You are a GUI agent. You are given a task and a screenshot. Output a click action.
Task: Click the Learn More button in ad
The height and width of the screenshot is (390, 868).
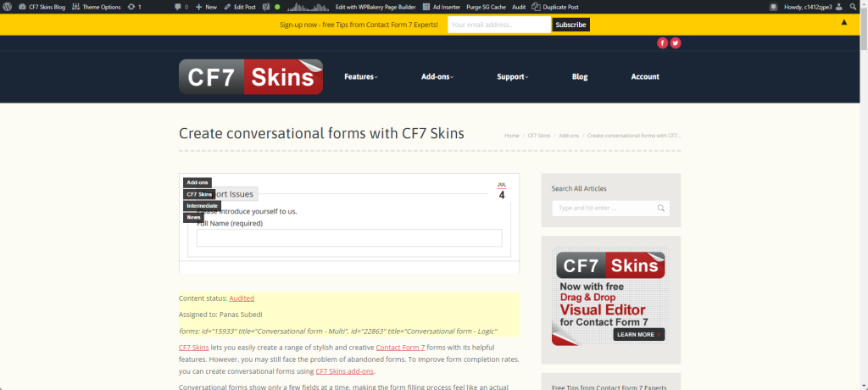click(x=638, y=335)
